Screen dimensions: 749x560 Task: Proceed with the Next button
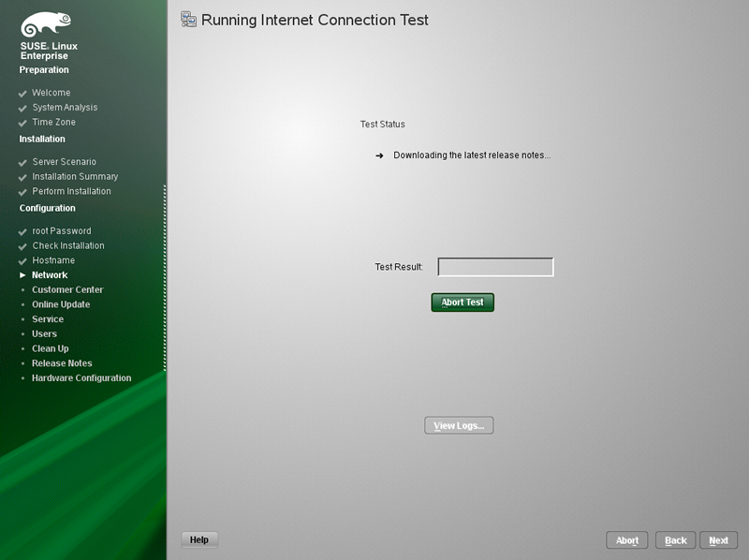pos(718,540)
